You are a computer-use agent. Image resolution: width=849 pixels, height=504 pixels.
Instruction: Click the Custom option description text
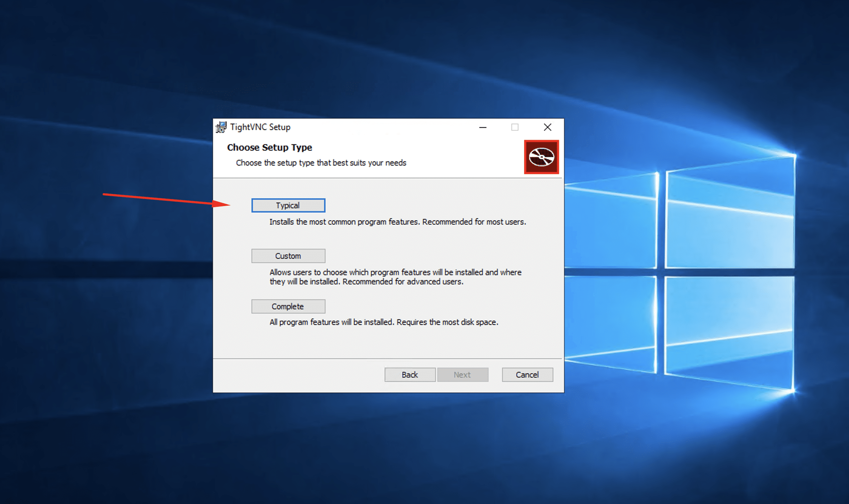click(395, 277)
